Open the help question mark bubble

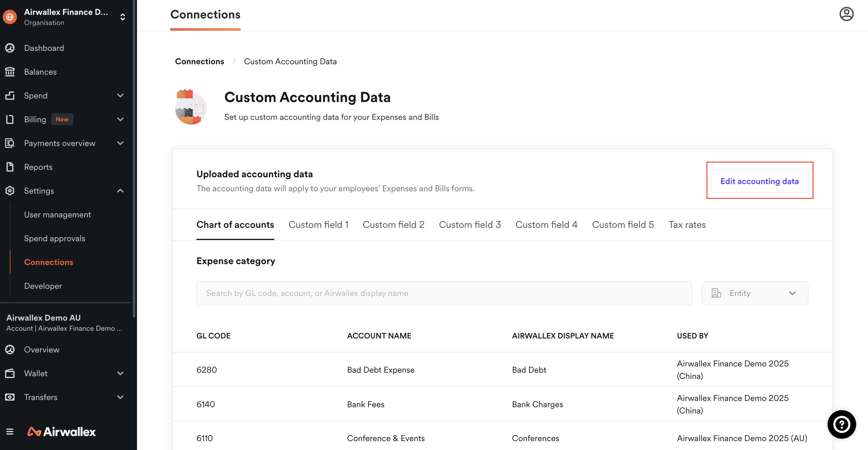[842, 424]
